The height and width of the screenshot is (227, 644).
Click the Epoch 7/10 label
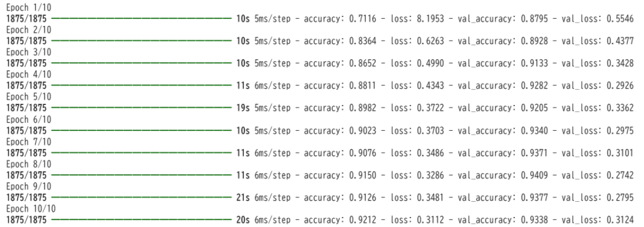tap(29, 141)
